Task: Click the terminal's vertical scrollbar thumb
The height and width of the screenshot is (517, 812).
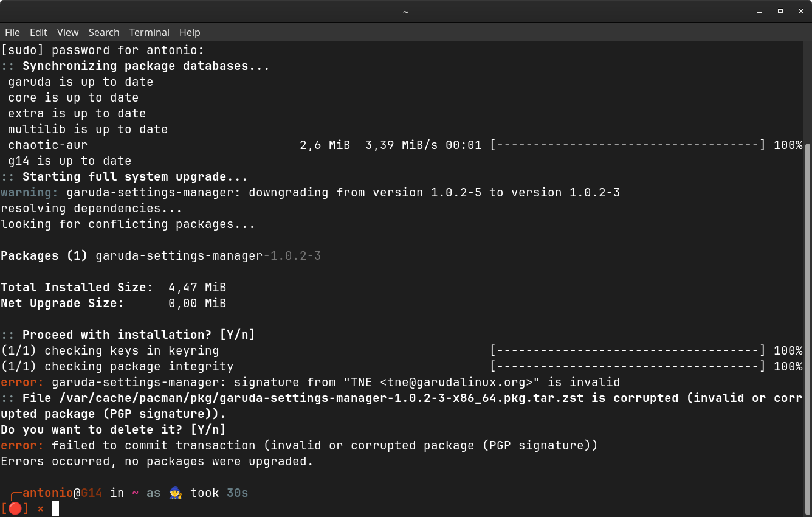Action: (808, 328)
